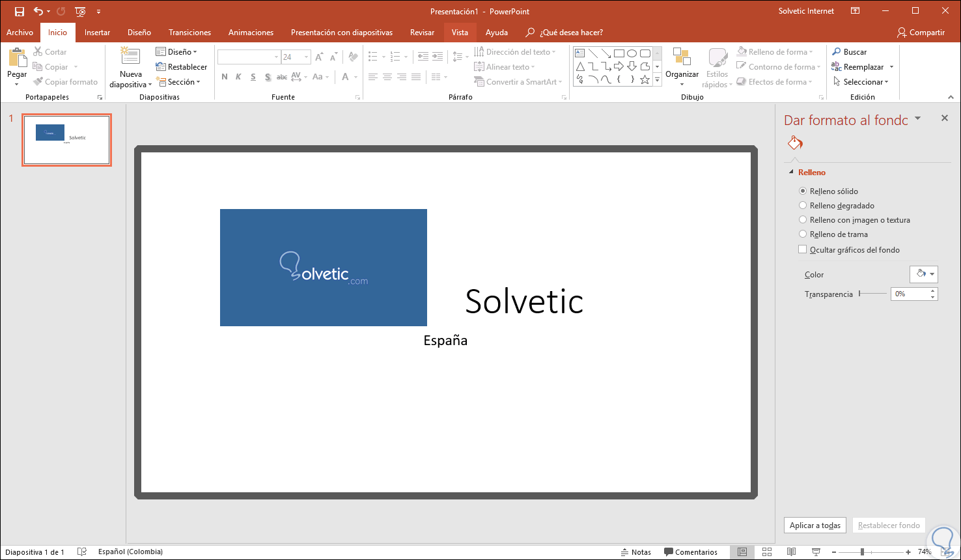Select Relleno con imagen o textura option
961x560 pixels.
(x=803, y=220)
